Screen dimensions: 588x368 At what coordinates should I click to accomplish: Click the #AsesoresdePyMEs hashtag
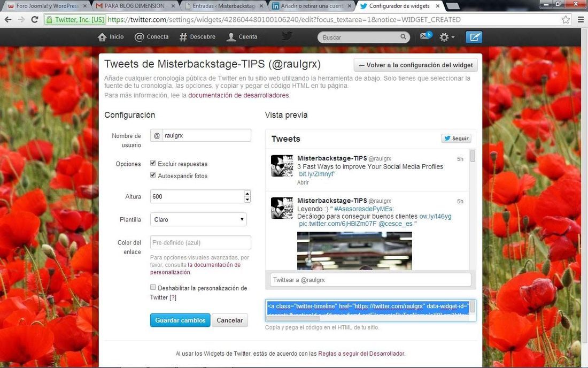[x=363, y=209]
